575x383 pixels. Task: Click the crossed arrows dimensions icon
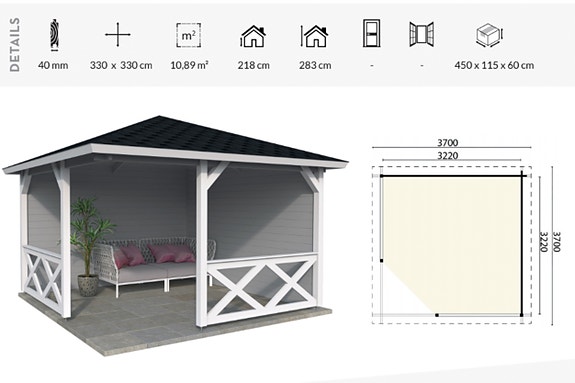118,34
